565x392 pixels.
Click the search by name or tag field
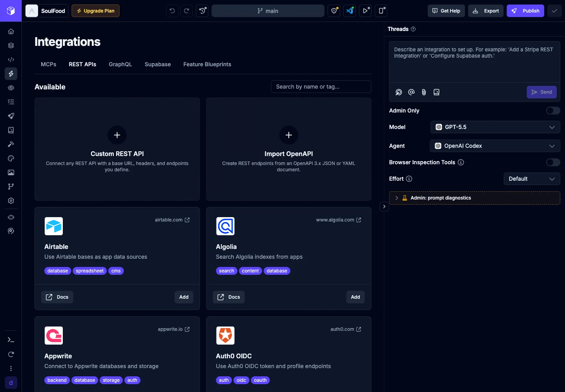point(321,87)
